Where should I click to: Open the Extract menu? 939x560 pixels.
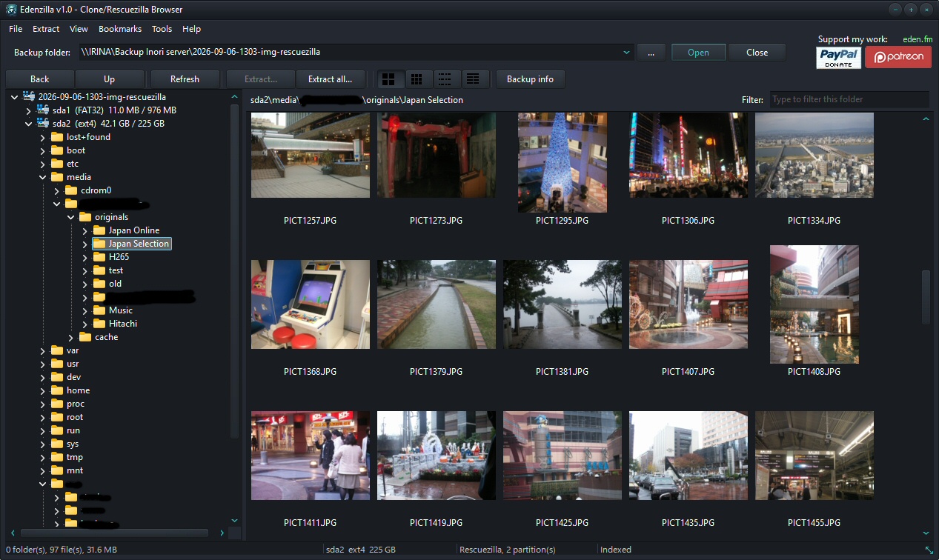pos(46,29)
